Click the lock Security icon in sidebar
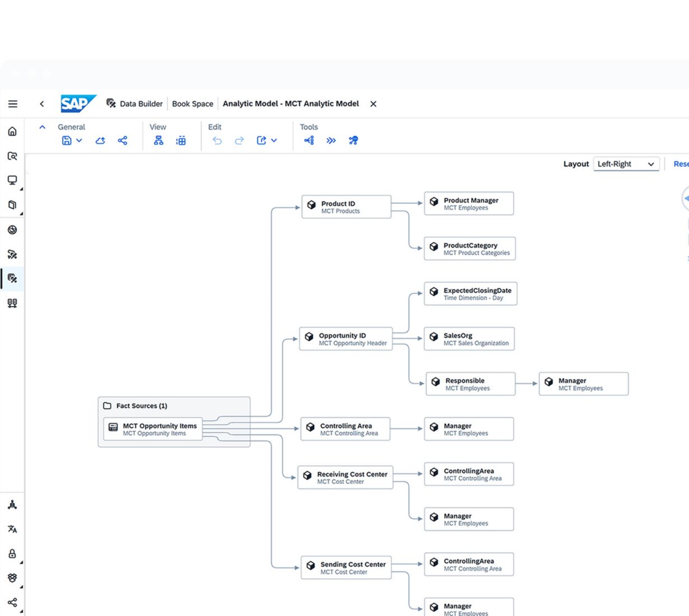The image size is (689, 616). (x=12, y=554)
